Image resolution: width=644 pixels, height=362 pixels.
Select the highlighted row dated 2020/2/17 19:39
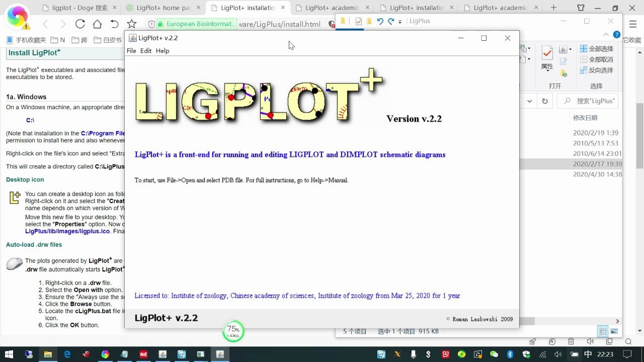597,164
